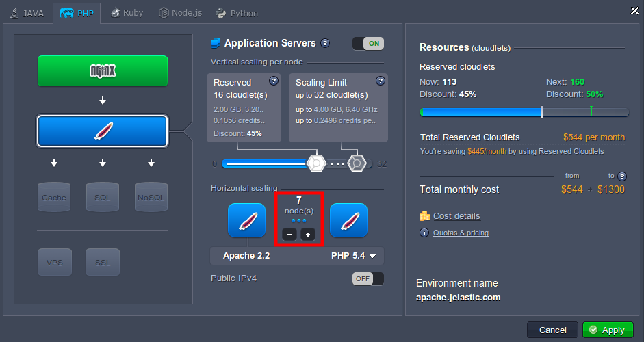
Task: Click the '$544 per month' total value
Action: 594,137
